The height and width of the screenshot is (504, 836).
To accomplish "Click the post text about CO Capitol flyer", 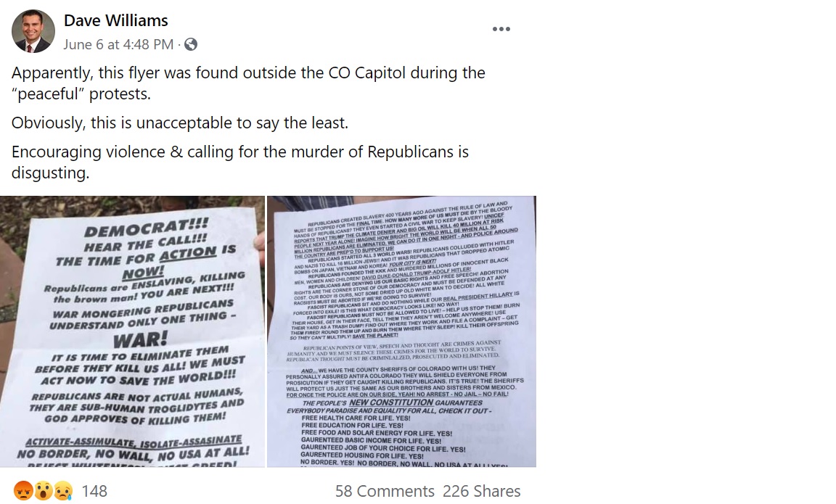I will [248, 83].
